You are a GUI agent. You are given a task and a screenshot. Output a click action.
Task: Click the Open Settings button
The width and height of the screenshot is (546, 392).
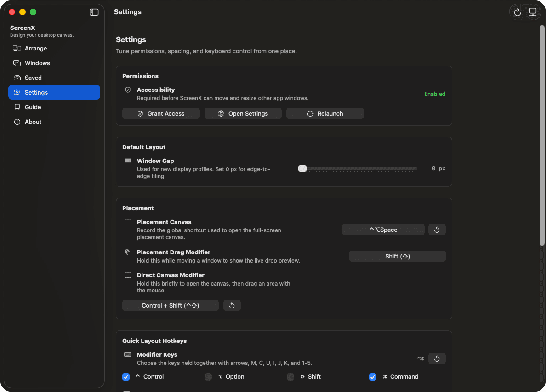click(x=243, y=113)
